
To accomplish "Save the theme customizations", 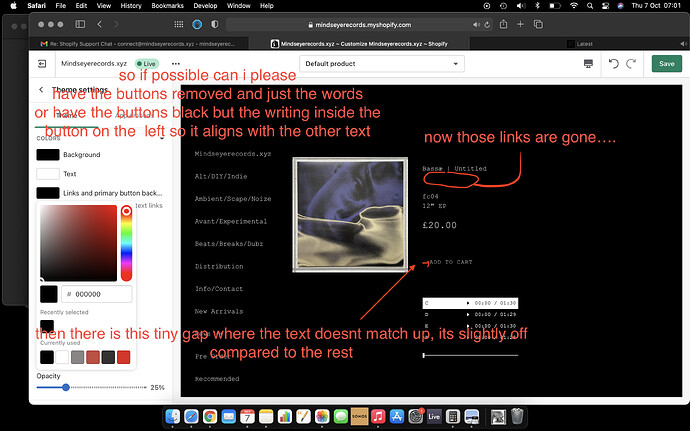I will coord(667,64).
